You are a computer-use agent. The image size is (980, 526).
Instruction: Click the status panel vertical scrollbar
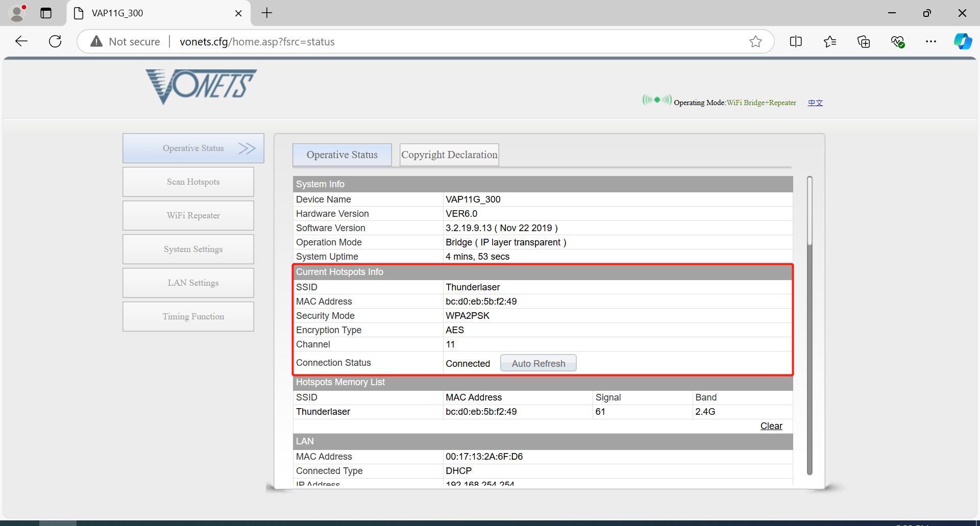coord(810,325)
